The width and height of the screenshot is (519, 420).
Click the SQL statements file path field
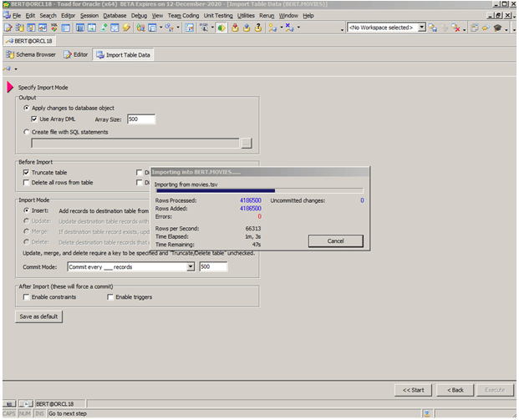(135, 143)
